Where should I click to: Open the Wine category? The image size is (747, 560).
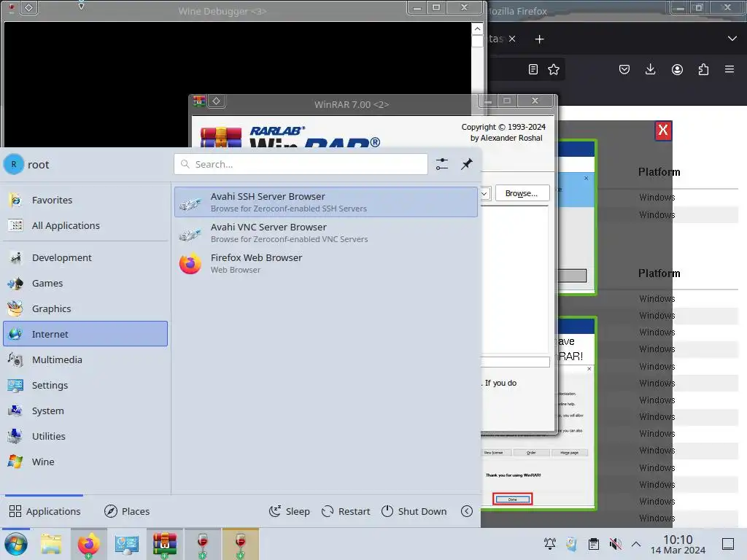coord(85,462)
